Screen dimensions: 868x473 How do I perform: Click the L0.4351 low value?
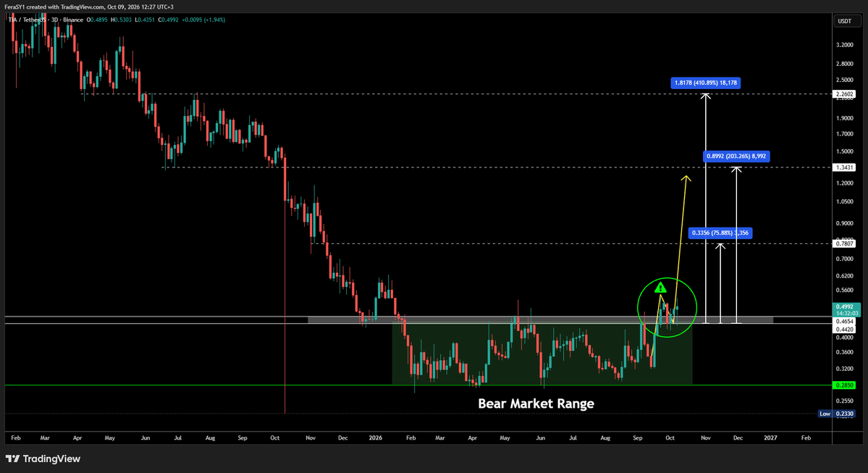145,20
